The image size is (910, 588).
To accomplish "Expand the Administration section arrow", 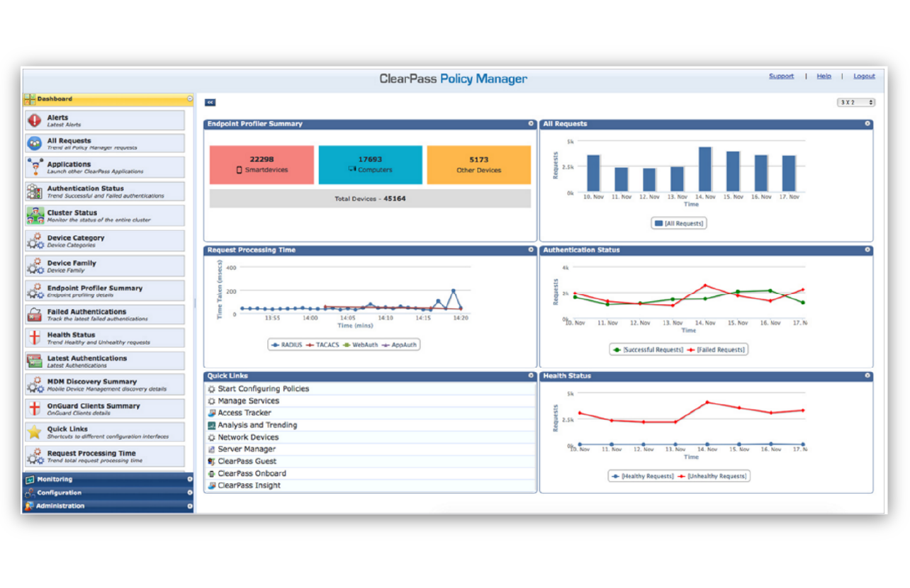I will 189,506.
